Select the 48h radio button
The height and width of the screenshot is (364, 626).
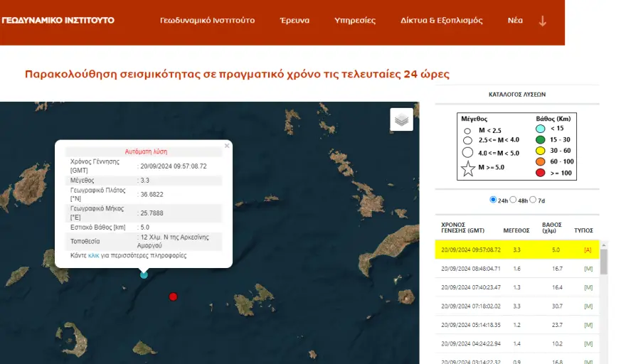(x=514, y=200)
